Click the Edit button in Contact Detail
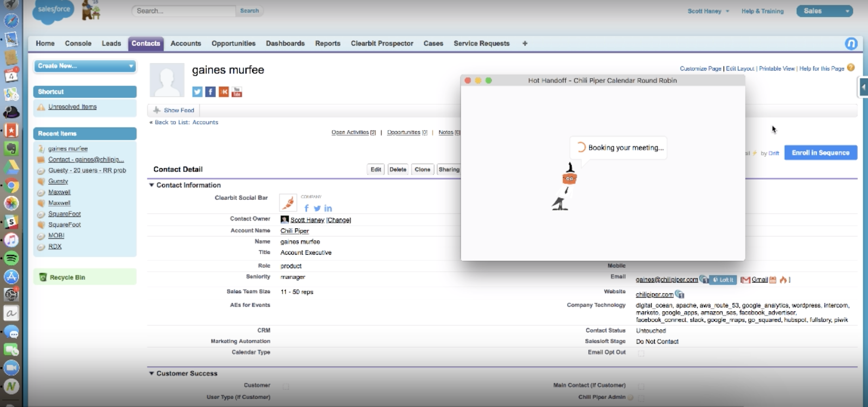The width and height of the screenshot is (868, 407). (x=376, y=170)
